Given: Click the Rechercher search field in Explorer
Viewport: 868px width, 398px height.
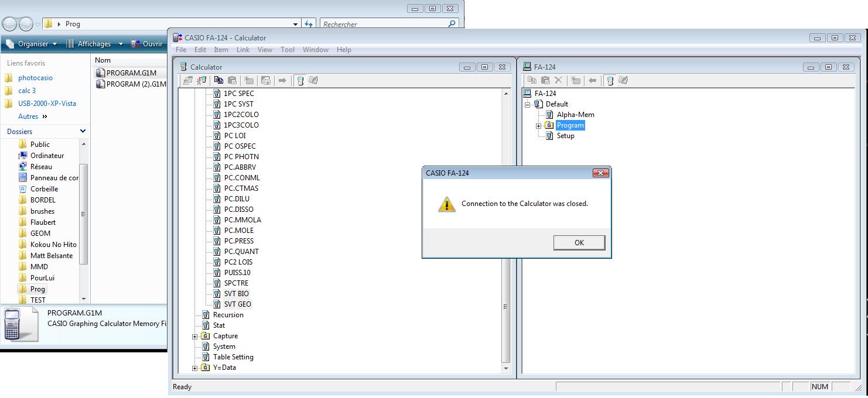Looking at the screenshot, I should pos(385,24).
